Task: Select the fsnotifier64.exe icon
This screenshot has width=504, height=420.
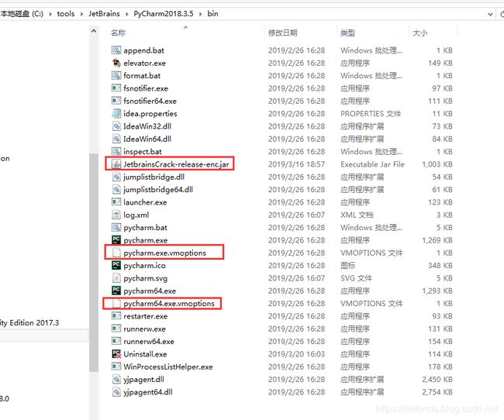Action: pos(116,101)
